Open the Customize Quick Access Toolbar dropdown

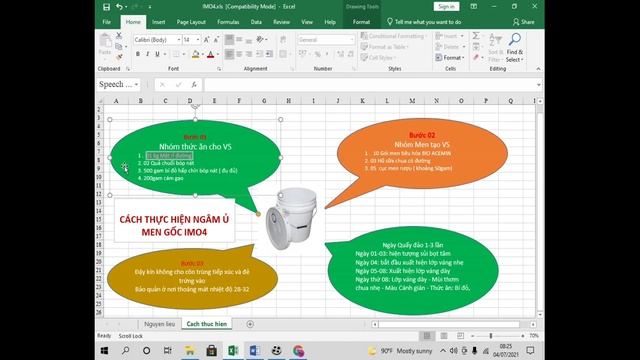(150, 7)
